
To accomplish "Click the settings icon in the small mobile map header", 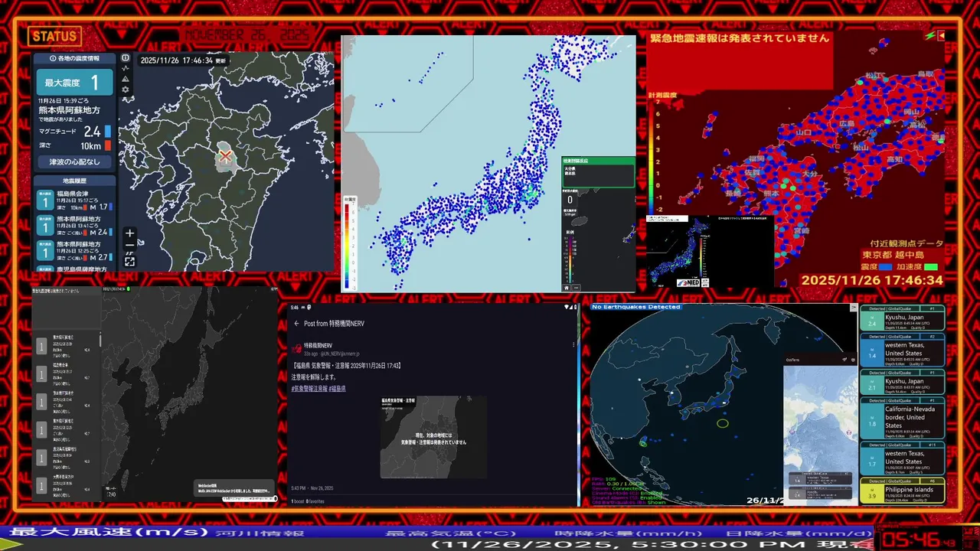I will [854, 360].
